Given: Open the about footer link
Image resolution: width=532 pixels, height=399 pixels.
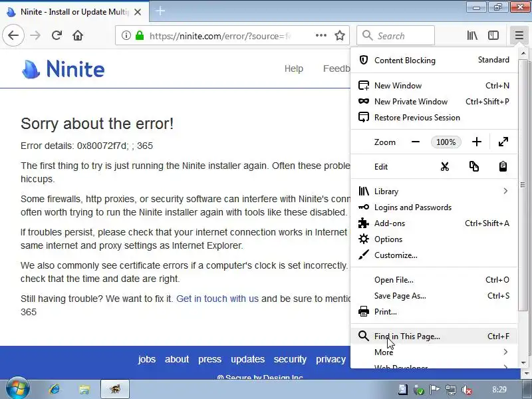Looking at the screenshot, I should pyautogui.click(x=177, y=359).
